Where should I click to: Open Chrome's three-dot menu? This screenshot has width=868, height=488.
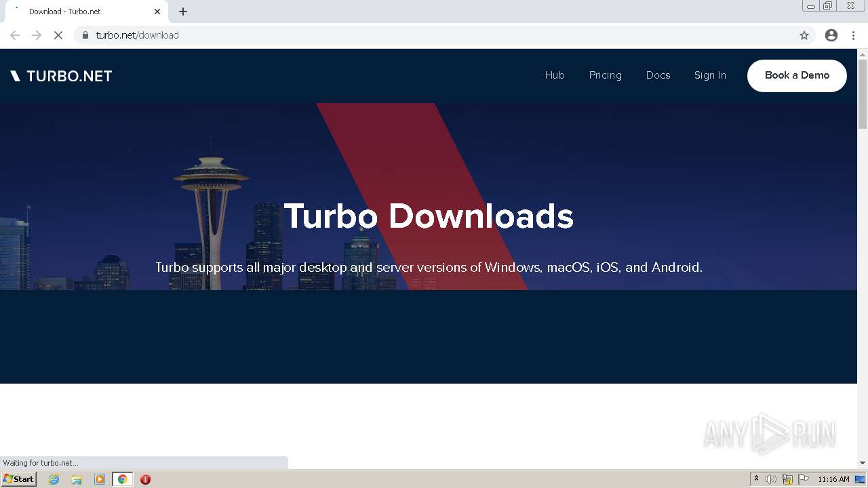click(854, 35)
